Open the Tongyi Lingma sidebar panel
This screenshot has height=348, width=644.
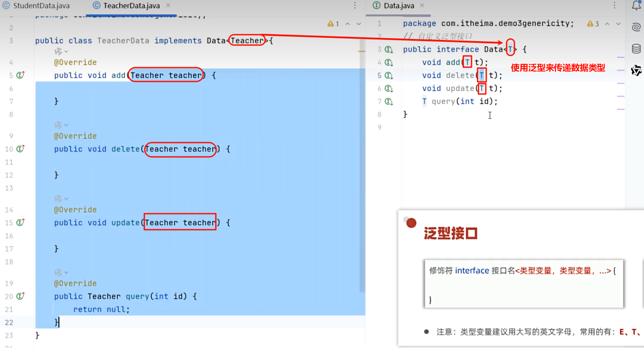click(x=636, y=70)
